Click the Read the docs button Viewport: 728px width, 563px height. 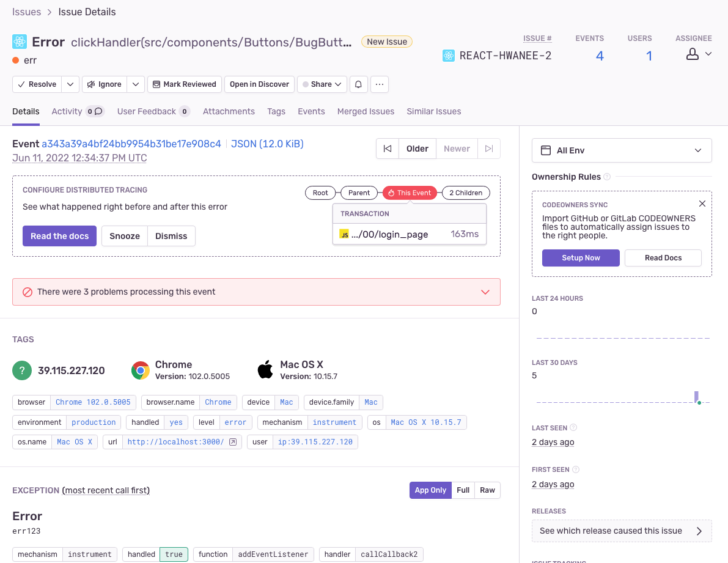[x=59, y=236]
